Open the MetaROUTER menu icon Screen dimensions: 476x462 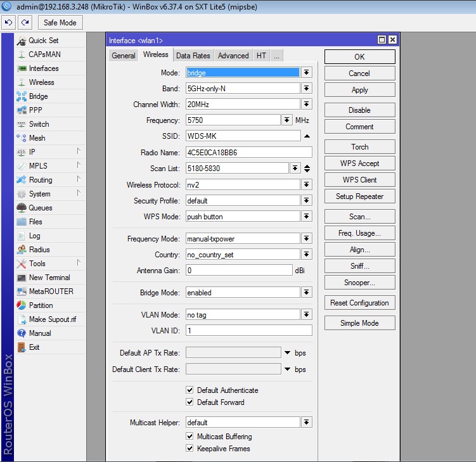(22, 292)
